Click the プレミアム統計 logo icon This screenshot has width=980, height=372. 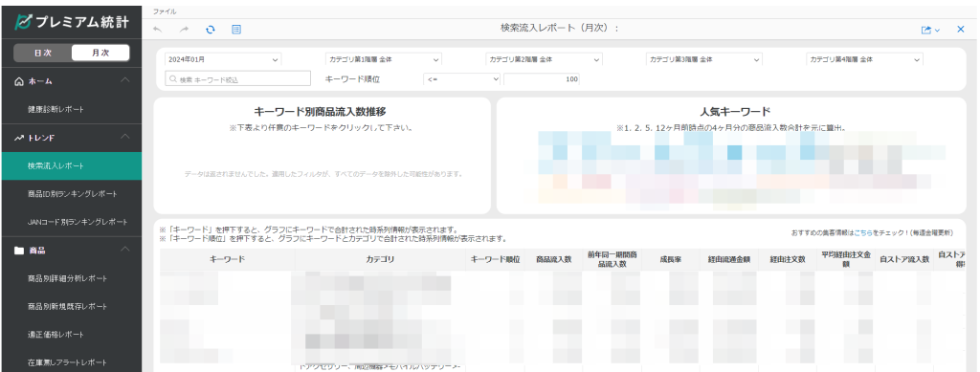[x=23, y=21]
